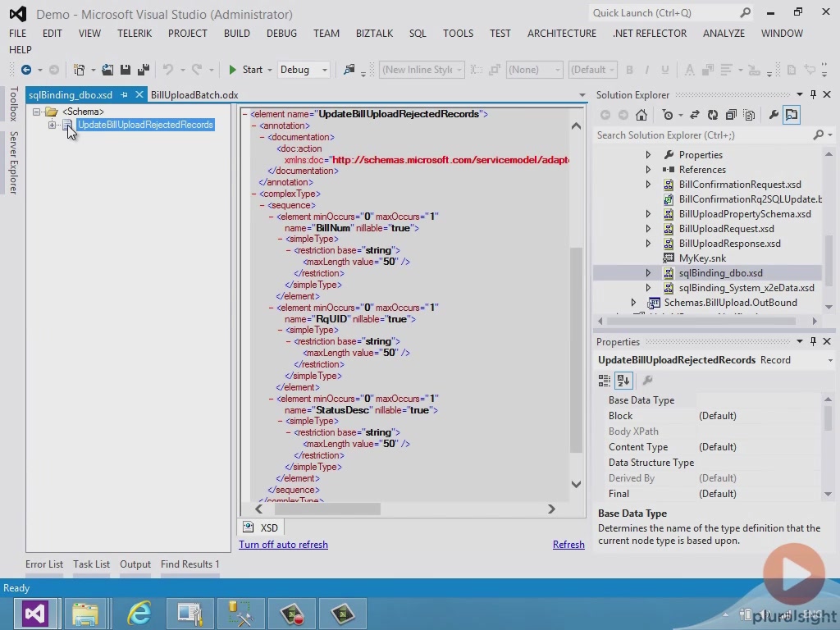
Task: Click the Property Pages wrench icon
Action: coord(647,381)
